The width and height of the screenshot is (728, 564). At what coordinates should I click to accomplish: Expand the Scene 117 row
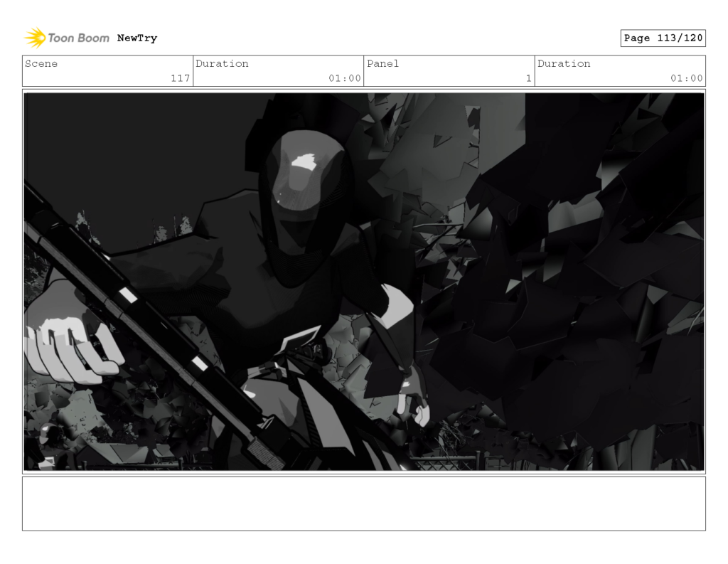click(107, 71)
